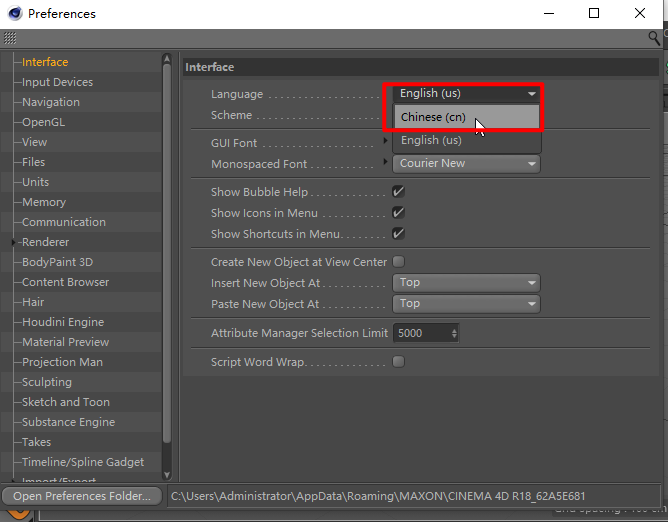This screenshot has height=522, width=668.
Task: Toggle Show Shortcuts in Menu checkbox
Action: pyautogui.click(x=398, y=234)
